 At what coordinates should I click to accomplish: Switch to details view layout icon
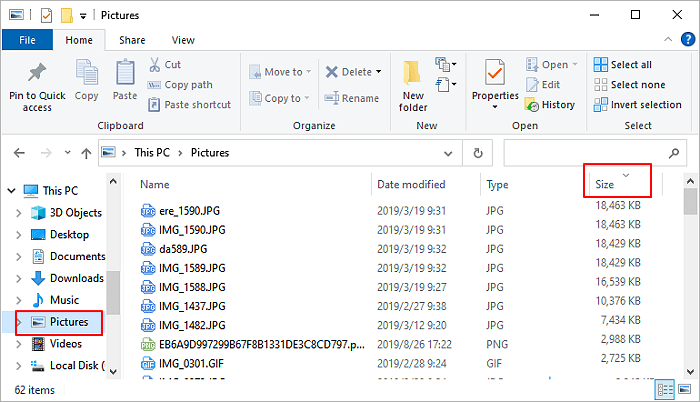[665, 390]
